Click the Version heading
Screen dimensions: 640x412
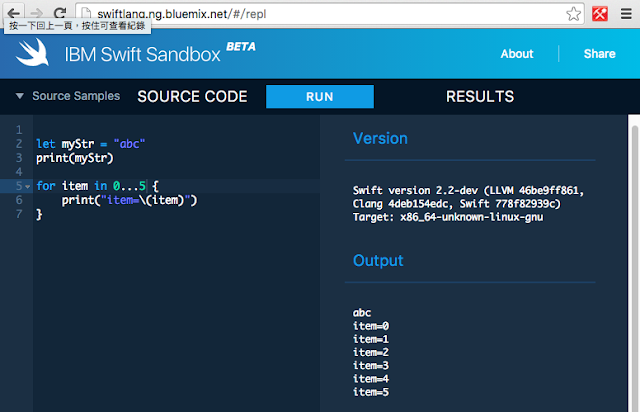pyautogui.click(x=380, y=138)
